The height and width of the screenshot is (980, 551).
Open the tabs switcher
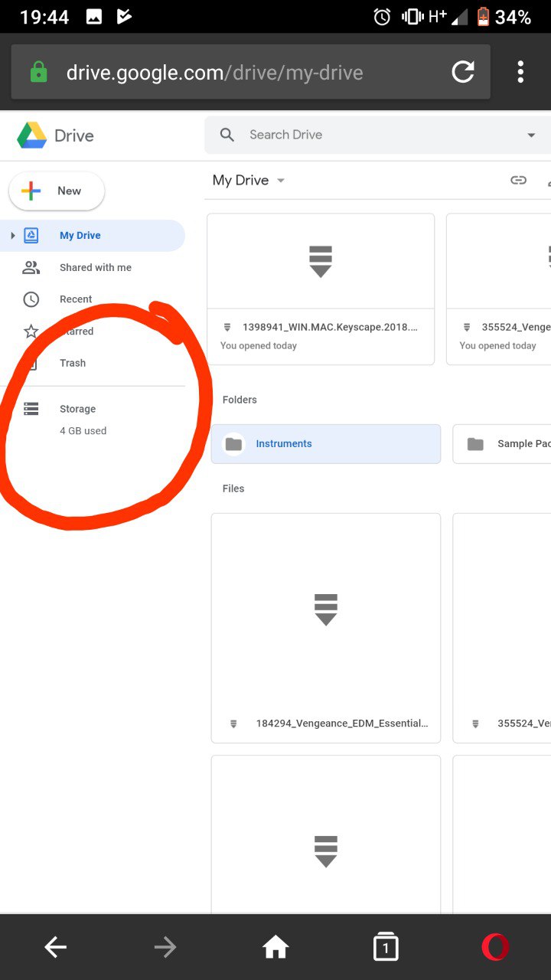tap(386, 948)
